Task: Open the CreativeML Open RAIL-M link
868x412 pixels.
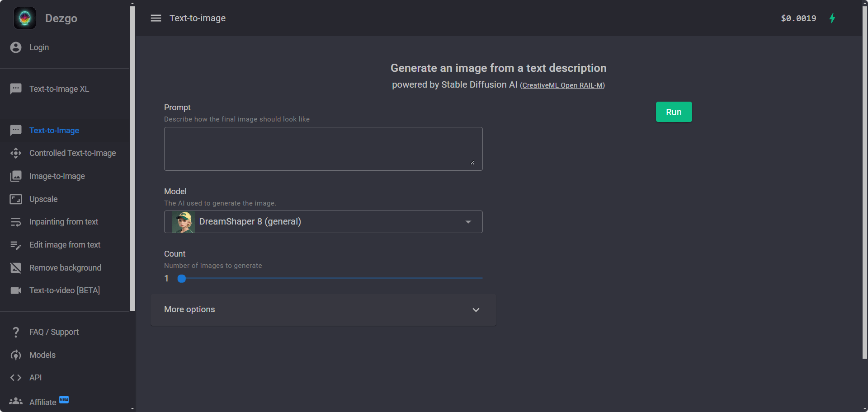Action: [x=562, y=85]
